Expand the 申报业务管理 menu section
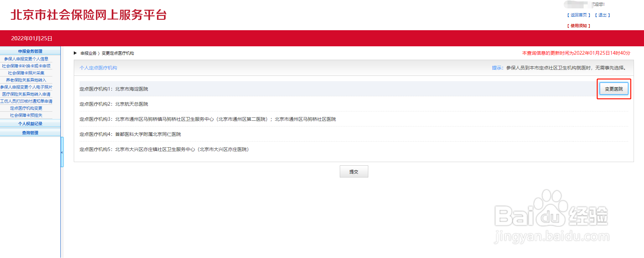Viewport: 644px width, 258px height. pos(30,51)
